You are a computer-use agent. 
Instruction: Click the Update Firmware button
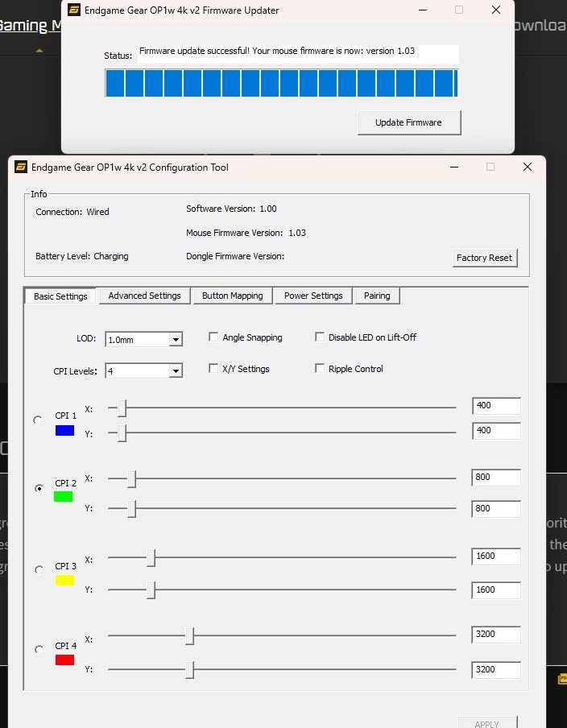[x=409, y=122]
